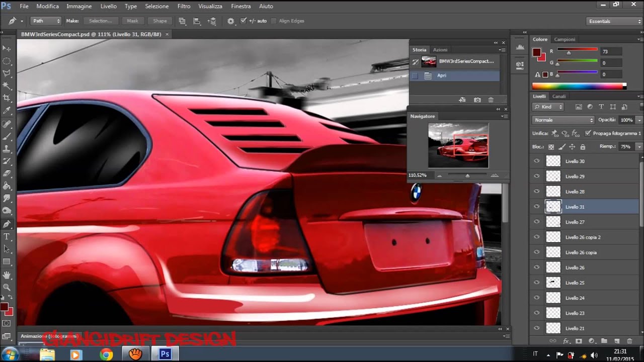Click the Navigatore preview thumbnail
Viewport: 644px width, 362px height.
(458, 146)
